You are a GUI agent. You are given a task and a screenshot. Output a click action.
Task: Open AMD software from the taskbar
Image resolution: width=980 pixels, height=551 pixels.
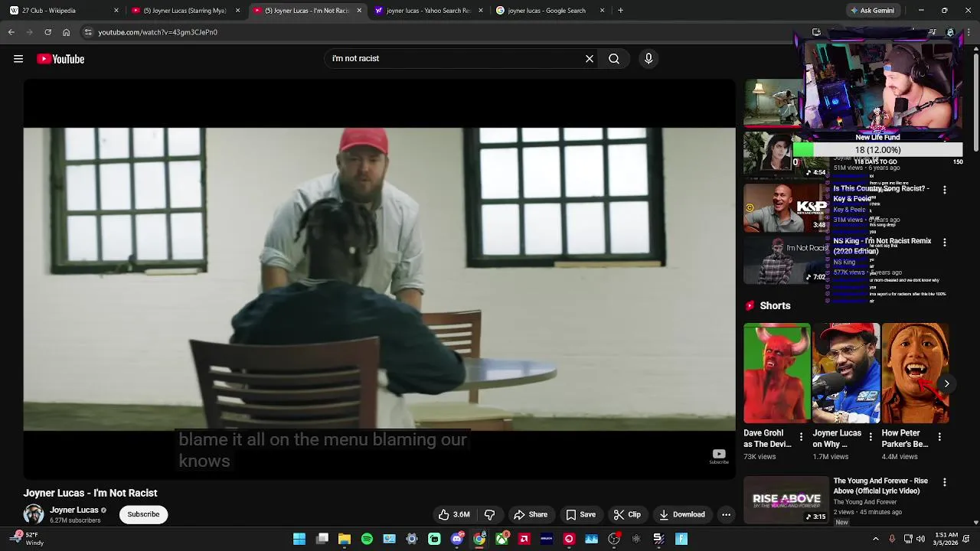coord(524,539)
